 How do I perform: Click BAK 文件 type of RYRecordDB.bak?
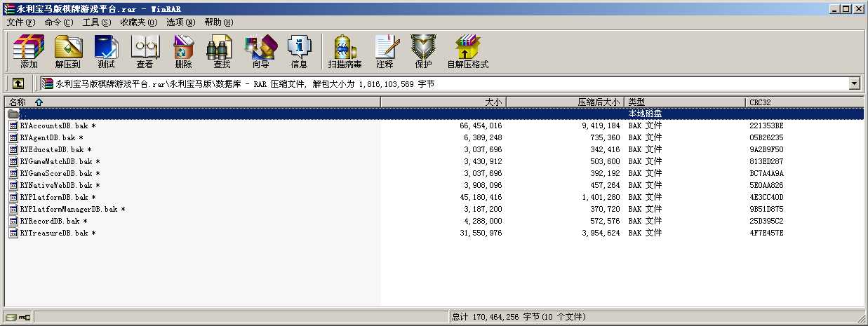645,221
